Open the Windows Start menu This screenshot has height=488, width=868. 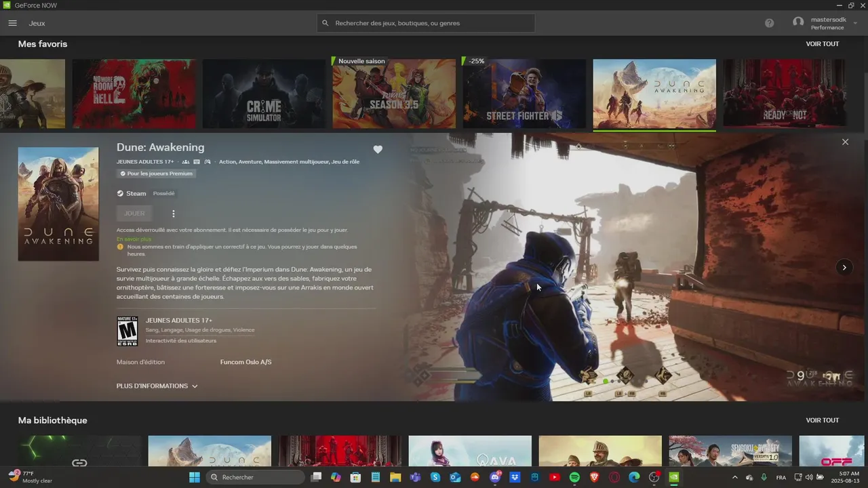click(195, 477)
